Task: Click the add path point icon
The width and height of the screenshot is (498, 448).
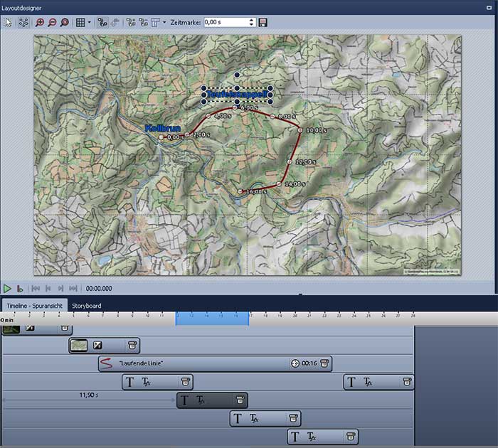Action: point(131,22)
